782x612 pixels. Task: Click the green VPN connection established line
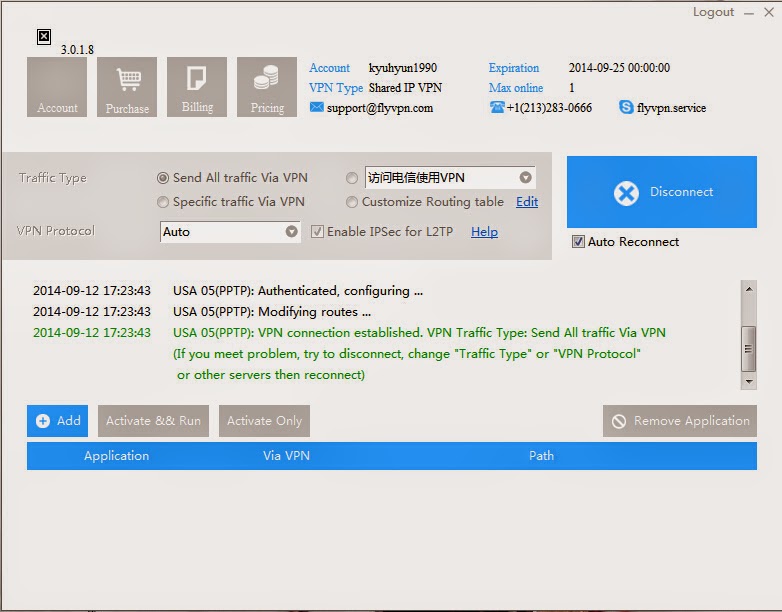(x=419, y=333)
